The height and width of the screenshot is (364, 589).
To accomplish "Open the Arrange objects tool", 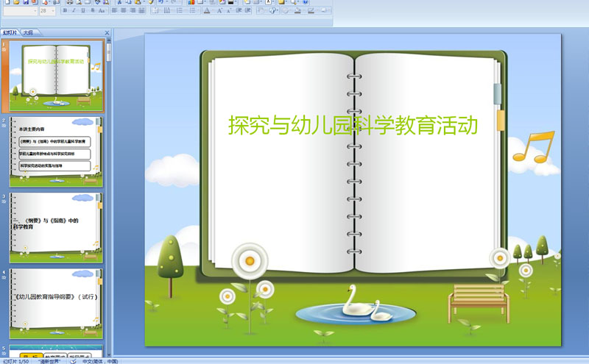I will (260, 10).
